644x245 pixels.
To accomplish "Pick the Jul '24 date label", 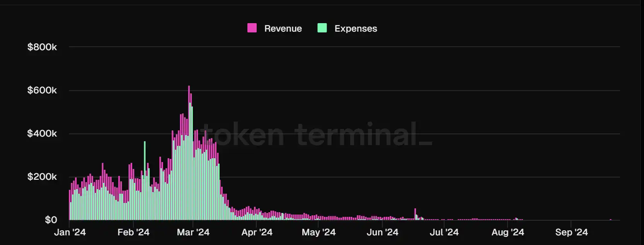I will tap(444, 232).
